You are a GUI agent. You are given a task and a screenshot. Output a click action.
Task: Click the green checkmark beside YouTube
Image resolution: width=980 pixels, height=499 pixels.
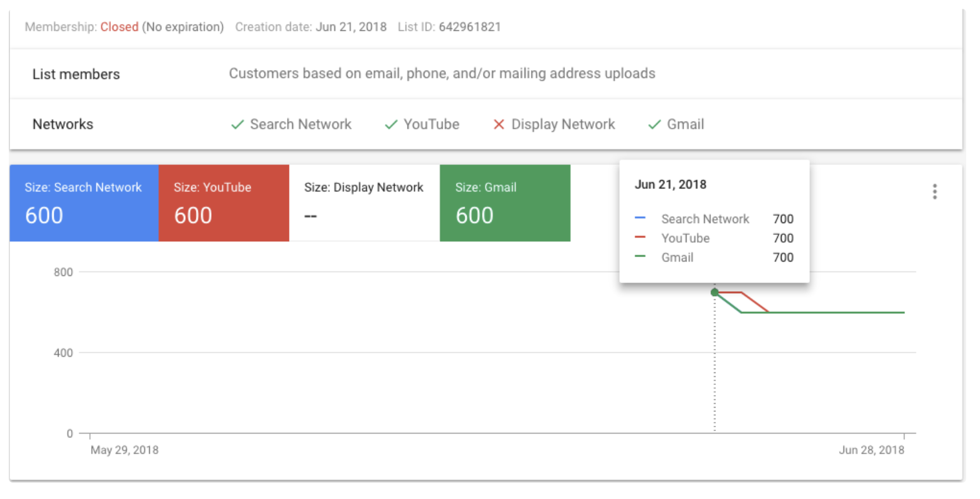click(391, 125)
